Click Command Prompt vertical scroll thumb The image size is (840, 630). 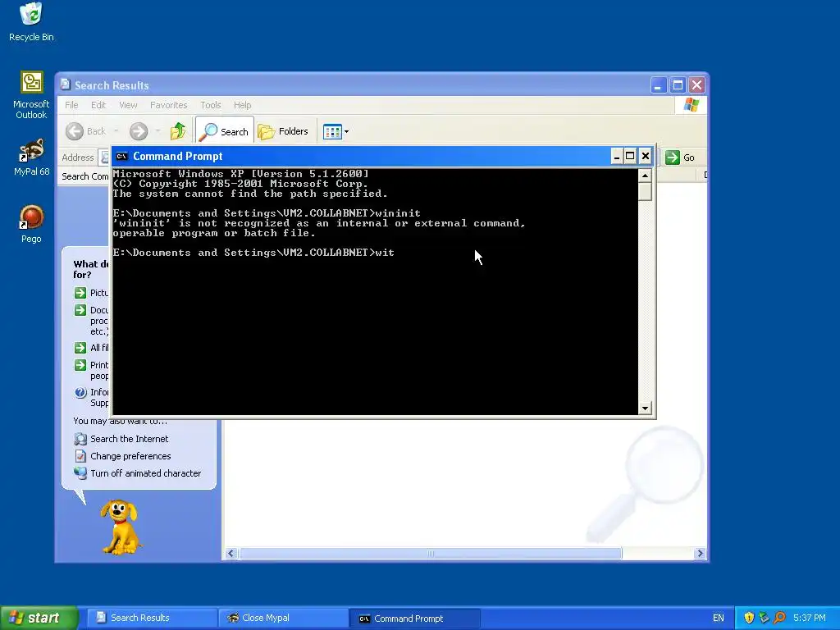[645, 191]
